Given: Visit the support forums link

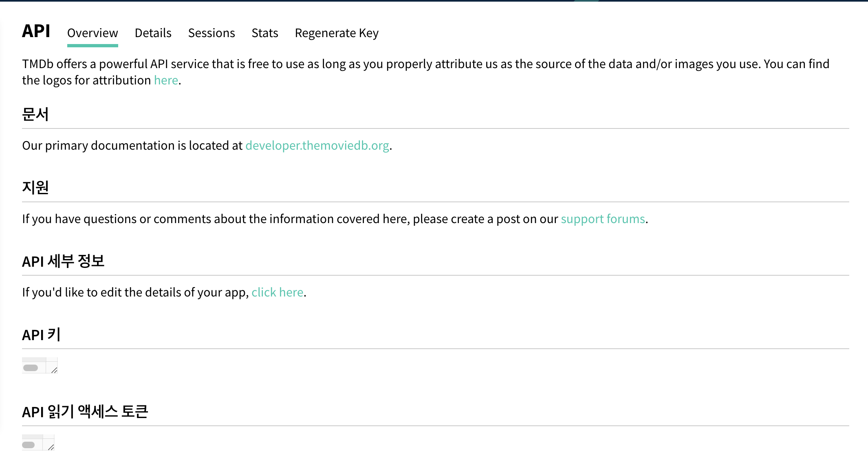Looking at the screenshot, I should (x=603, y=219).
